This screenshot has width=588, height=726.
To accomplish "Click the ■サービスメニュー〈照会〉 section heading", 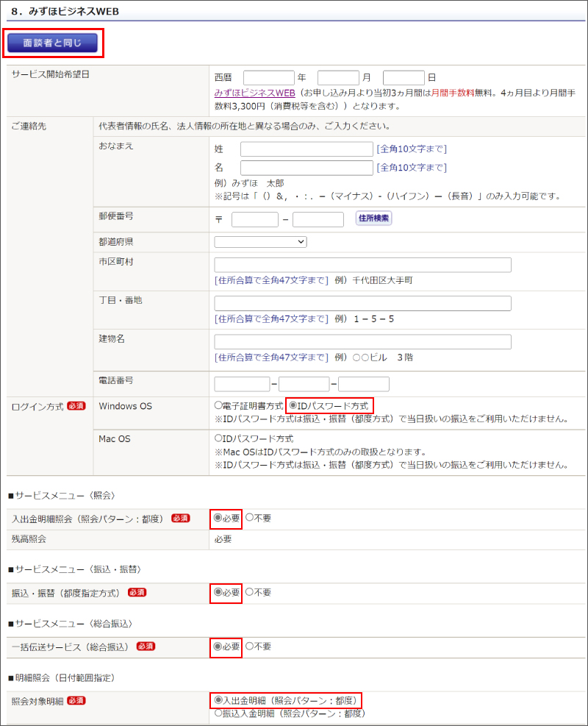I will point(62,496).
